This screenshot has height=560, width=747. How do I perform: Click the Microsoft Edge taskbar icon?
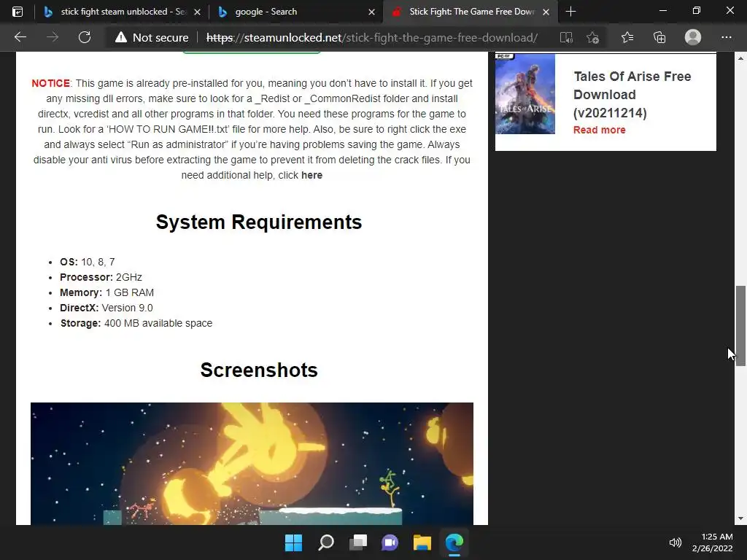coord(454,542)
